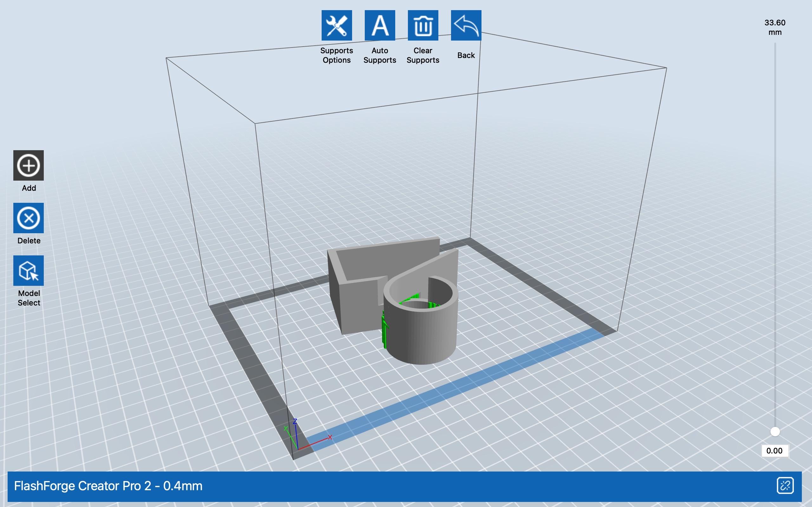Viewport: 812px width, 507px height.
Task: Click the 'Supports Options' text label
Action: [337, 55]
